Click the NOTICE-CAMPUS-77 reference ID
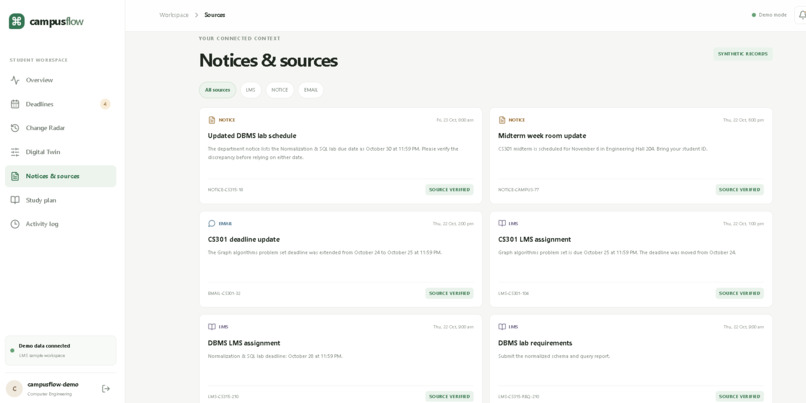806x403 pixels. (519, 190)
